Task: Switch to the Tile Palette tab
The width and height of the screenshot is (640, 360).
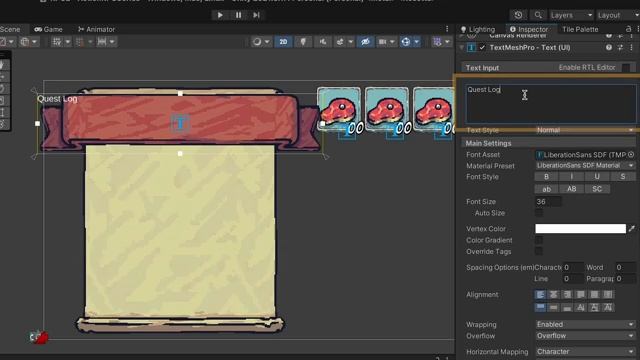Action: (x=580, y=29)
